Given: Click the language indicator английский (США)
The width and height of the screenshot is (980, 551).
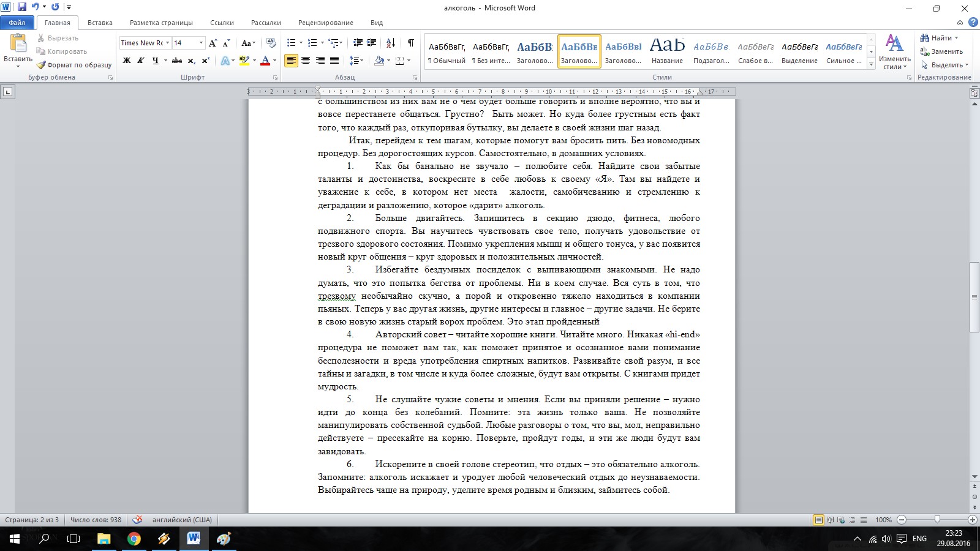Looking at the screenshot, I should 182,520.
